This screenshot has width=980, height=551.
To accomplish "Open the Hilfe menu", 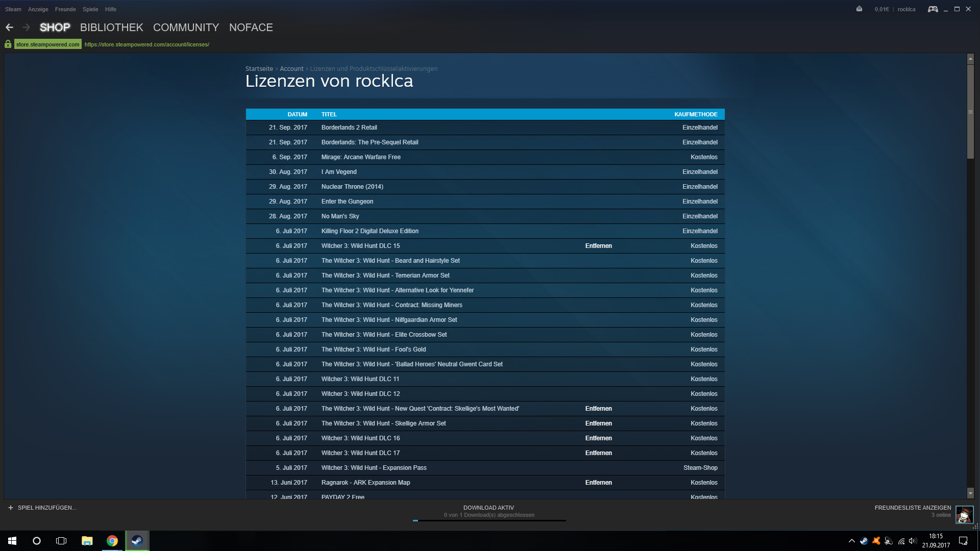I will [x=111, y=9].
